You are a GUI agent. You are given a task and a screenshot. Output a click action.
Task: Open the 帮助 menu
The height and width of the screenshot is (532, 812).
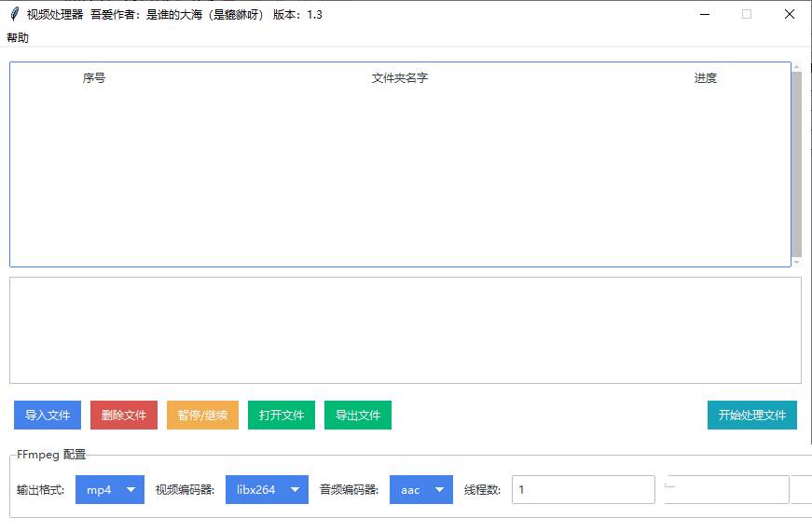click(18, 38)
